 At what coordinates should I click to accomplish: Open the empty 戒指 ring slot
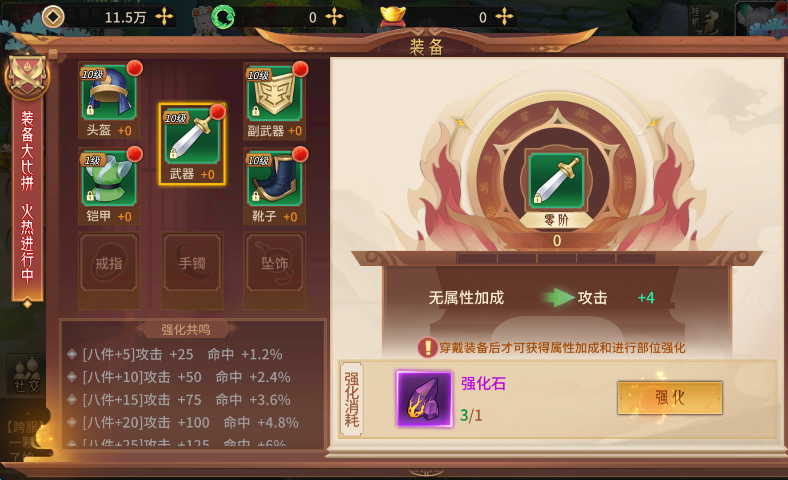109,262
